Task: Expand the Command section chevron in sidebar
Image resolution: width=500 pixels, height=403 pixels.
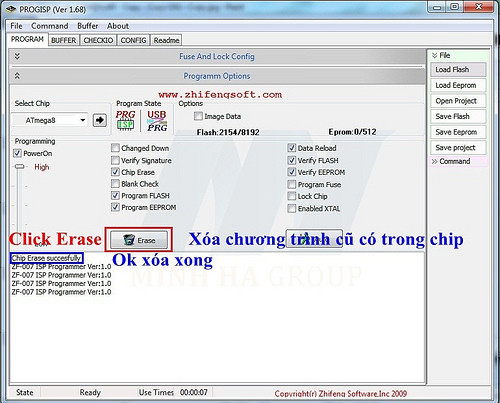Action: pos(434,162)
